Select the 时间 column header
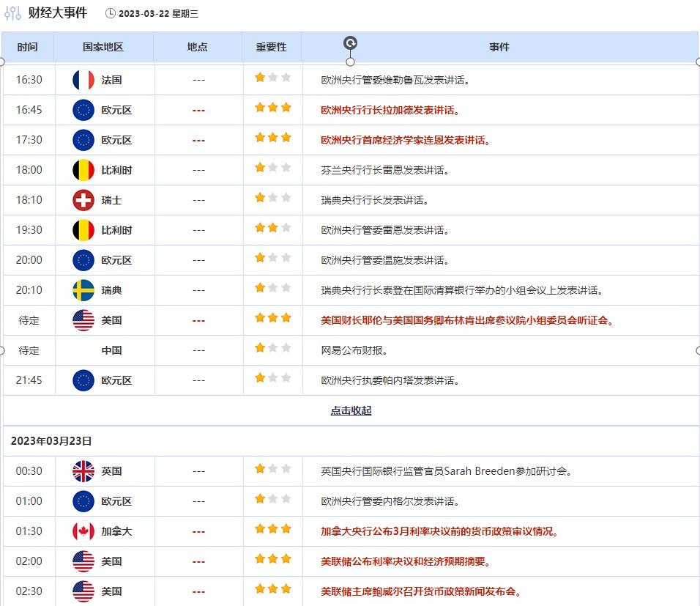This screenshot has width=700, height=606. pos(27,47)
